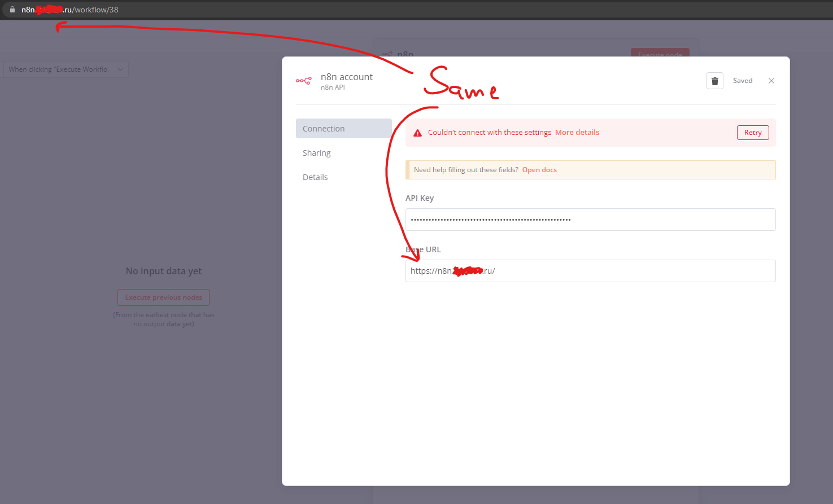Open the More details error link

coord(577,133)
